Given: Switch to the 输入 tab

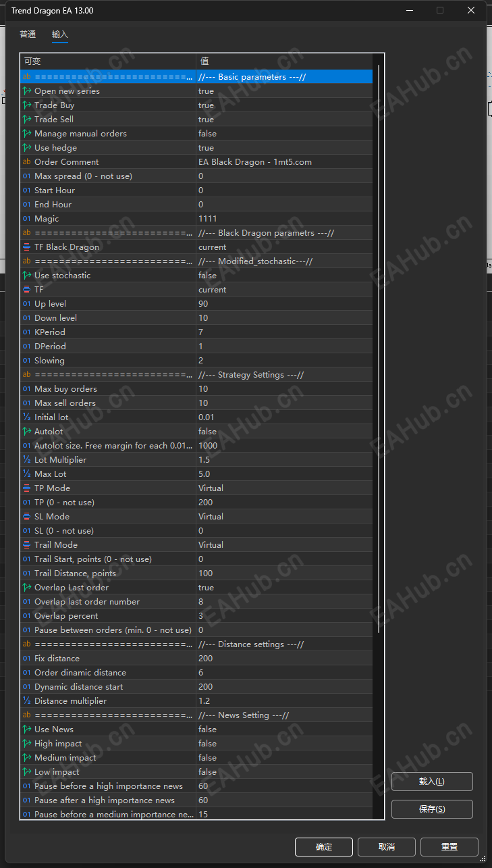Looking at the screenshot, I should [60, 34].
